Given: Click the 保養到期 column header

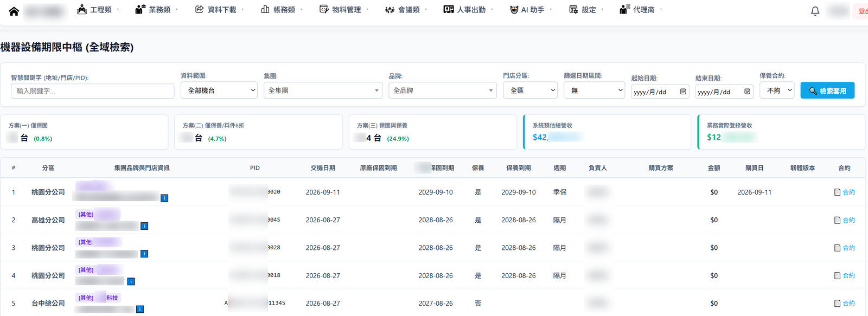Looking at the screenshot, I should [x=519, y=168].
